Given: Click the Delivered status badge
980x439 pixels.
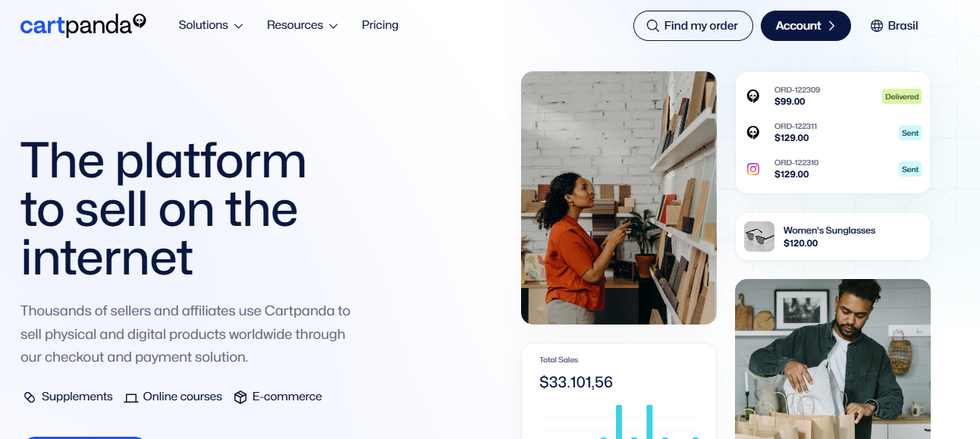Looking at the screenshot, I should (902, 96).
